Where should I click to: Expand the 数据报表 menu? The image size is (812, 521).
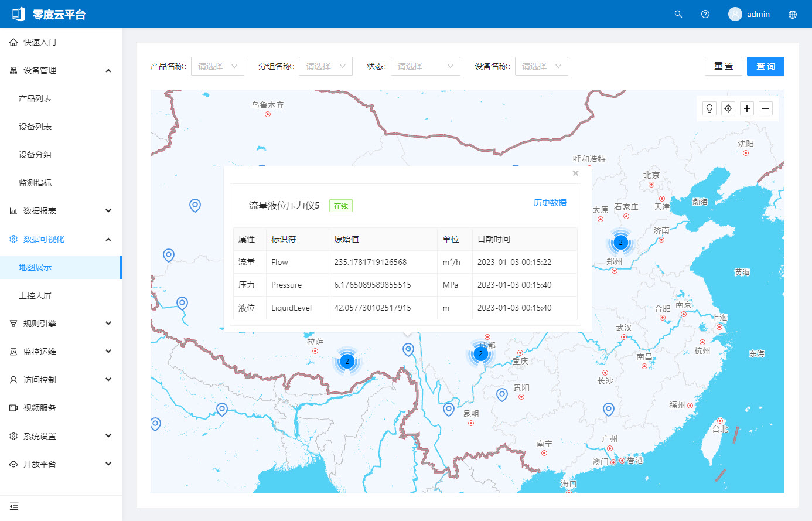click(61, 211)
